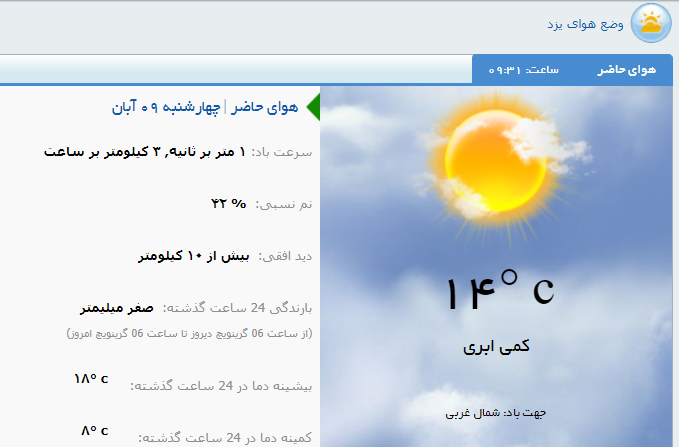679x447 pixels.
Task: Click the جهت باد: شمال غربی wind direction
Action: coord(497,412)
